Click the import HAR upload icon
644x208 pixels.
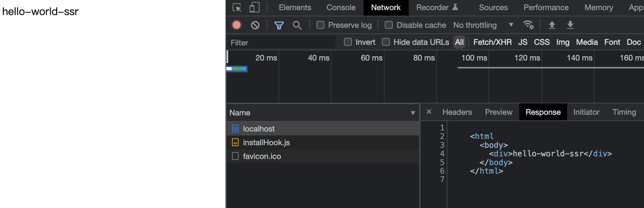(x=552, y=25)
